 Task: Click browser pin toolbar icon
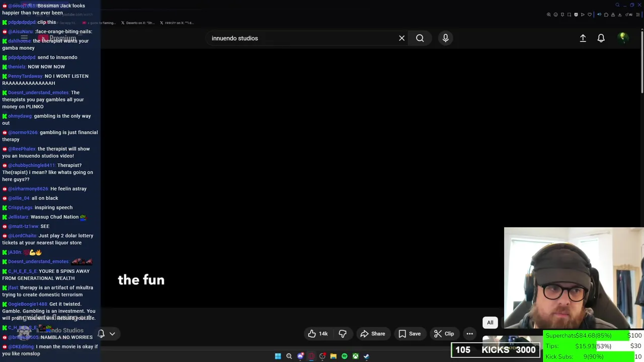[562, 15]
